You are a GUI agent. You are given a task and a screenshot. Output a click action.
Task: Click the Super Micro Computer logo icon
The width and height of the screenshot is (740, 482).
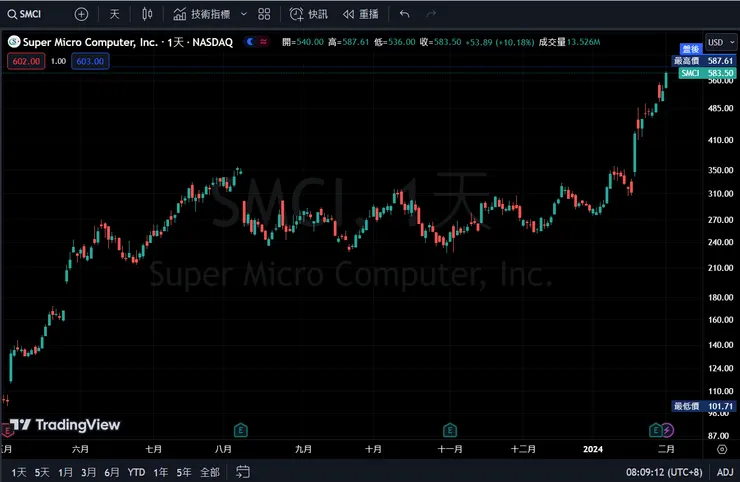tap(14, 42)
